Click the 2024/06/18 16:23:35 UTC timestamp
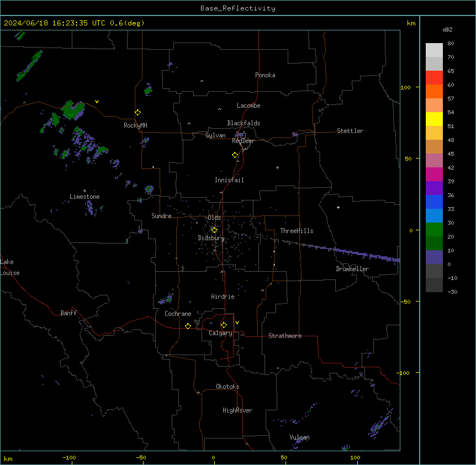The width and height of the screenshot is (476, 465). click(55, 23)
